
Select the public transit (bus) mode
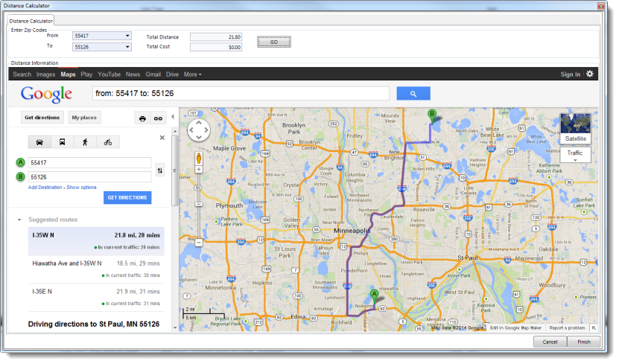[62, 142]
